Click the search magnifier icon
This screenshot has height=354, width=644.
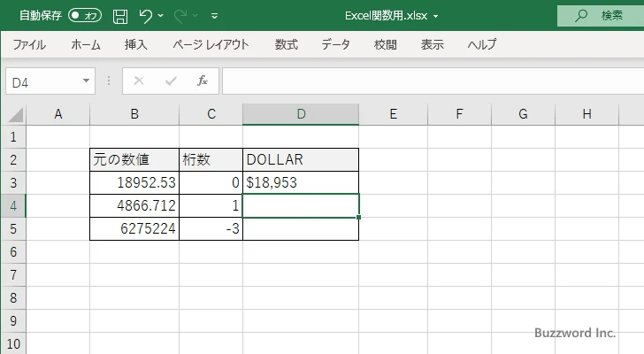[580, 16]
